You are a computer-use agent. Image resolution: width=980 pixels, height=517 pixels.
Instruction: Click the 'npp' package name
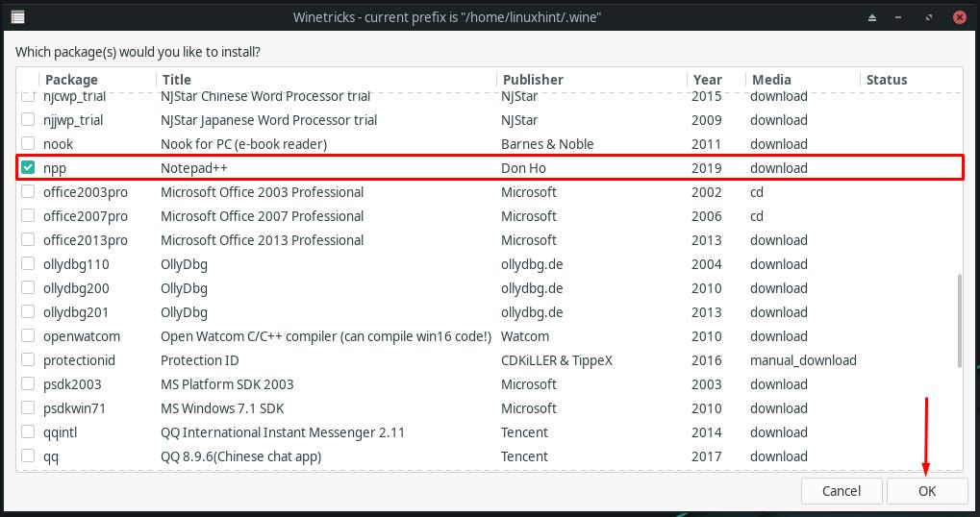(x=55, y=168)
